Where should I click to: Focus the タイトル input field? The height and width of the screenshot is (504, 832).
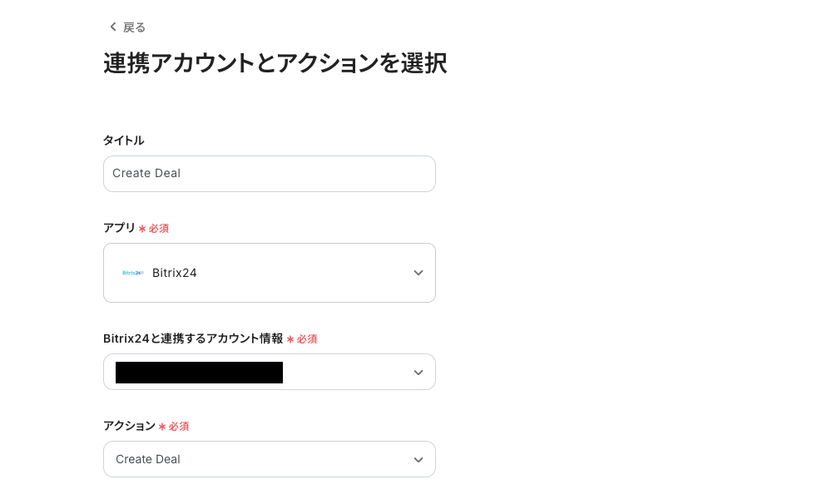click(x=269, y=174)
